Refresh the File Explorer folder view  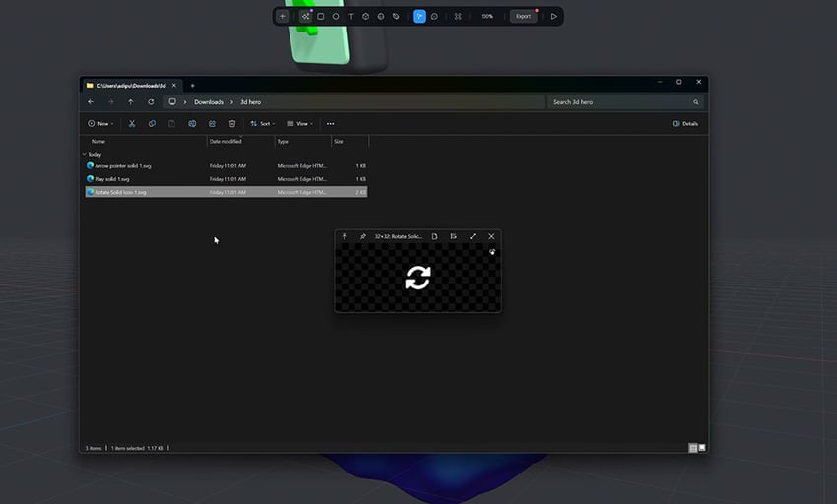point(151,102)
